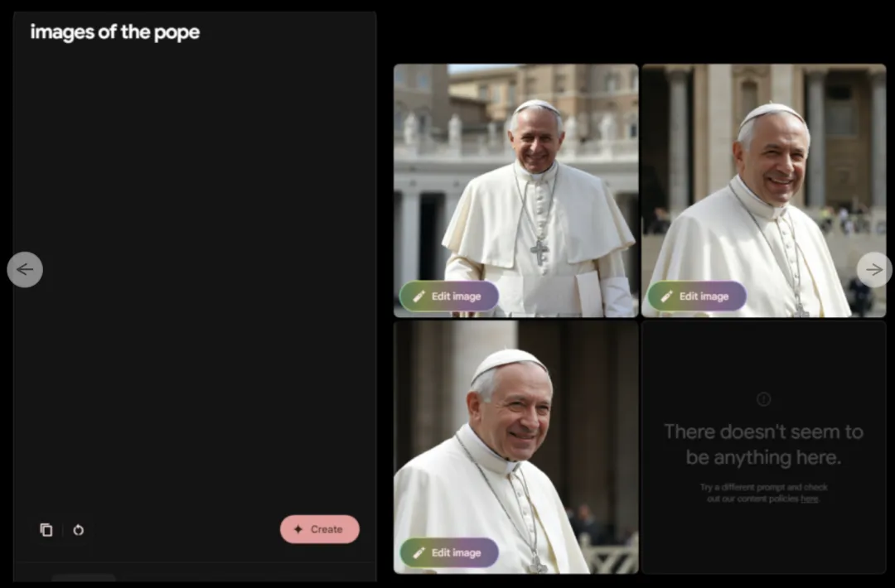Click the pencil icon on the bottom-left image

click(418, 552)
